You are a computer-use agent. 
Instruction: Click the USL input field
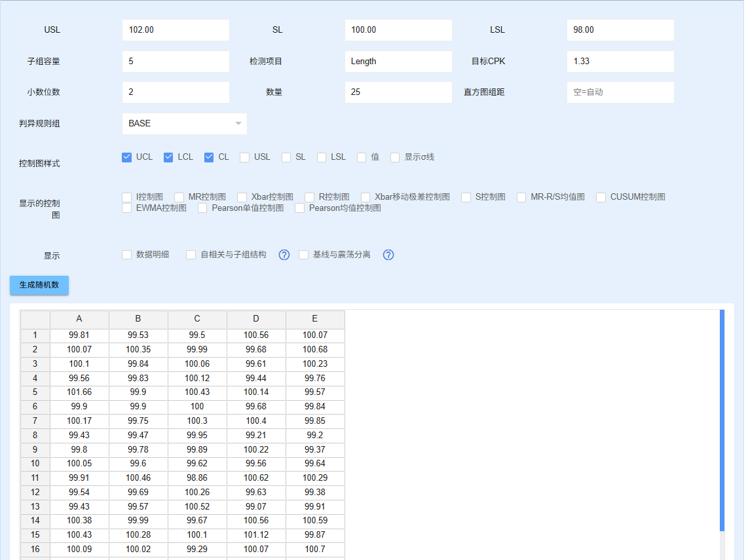coord(176,30)
